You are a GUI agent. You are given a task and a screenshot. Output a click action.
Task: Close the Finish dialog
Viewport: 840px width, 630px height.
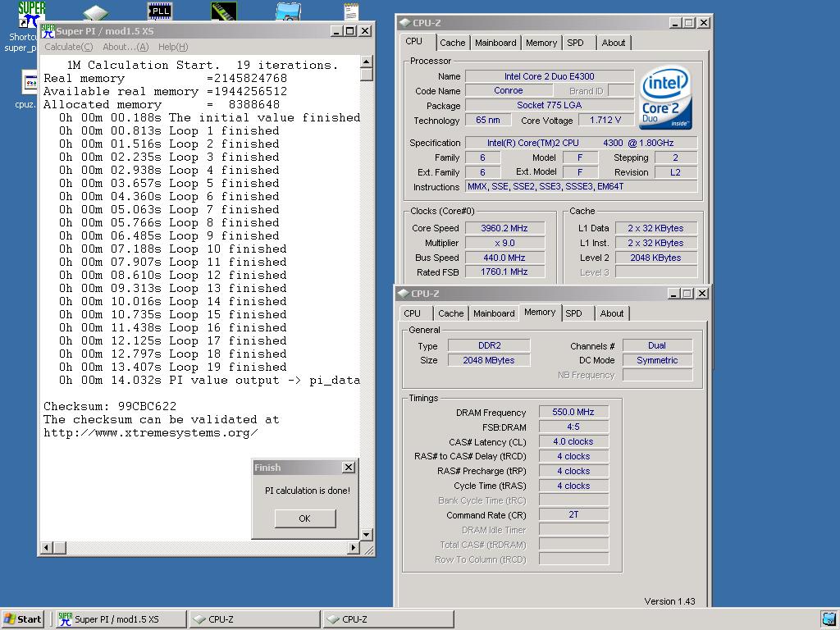tap(348, 467)
